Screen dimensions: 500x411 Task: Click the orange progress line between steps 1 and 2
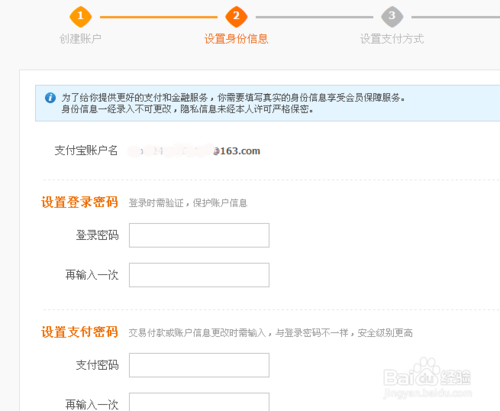click(x=159, y=17)
